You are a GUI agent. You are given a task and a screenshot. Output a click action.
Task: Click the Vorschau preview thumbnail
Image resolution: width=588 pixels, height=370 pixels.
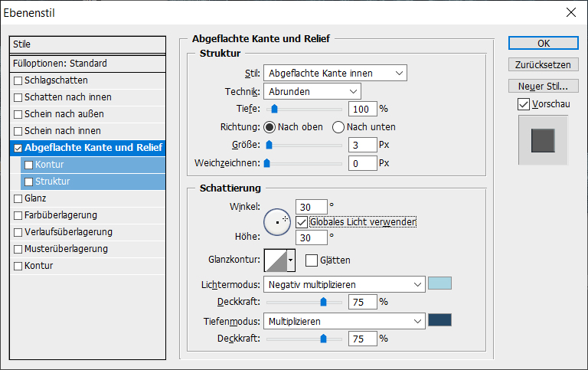coord(543,140)
